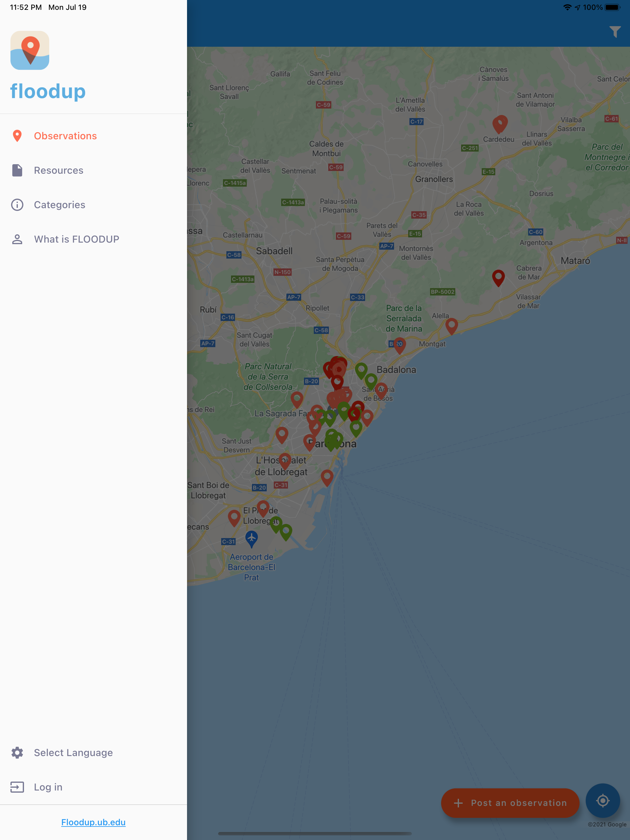The height and width of the screenshot is (840, 630).
Task: Select the Log in option
Action: (x=94, y=787)
